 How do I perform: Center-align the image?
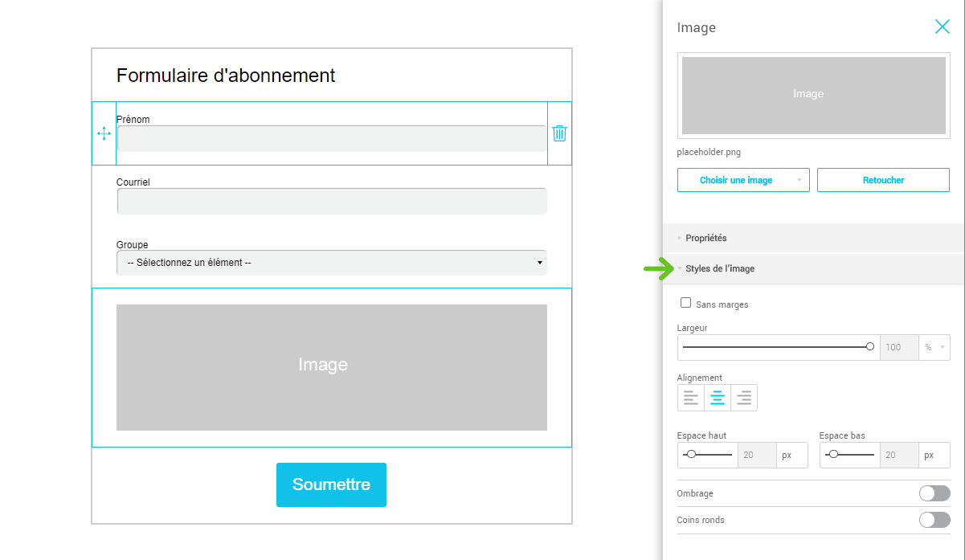pyautogui.click(x=718, y=398)
